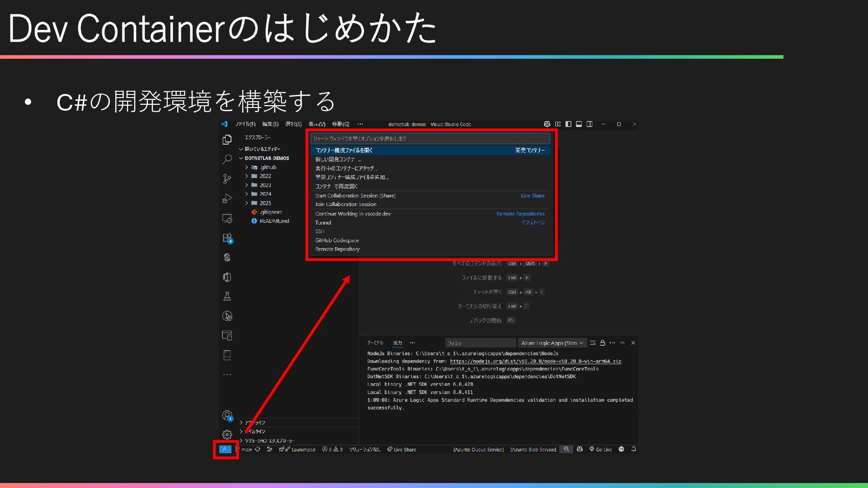
Task: Open the Run and Debug view icon
Action: point(227,198)
